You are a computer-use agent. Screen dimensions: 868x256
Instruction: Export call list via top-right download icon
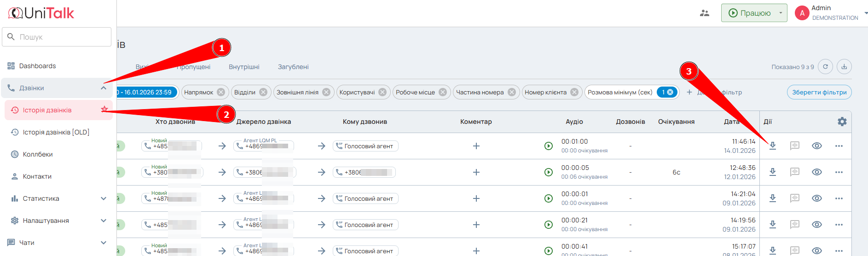844,67
